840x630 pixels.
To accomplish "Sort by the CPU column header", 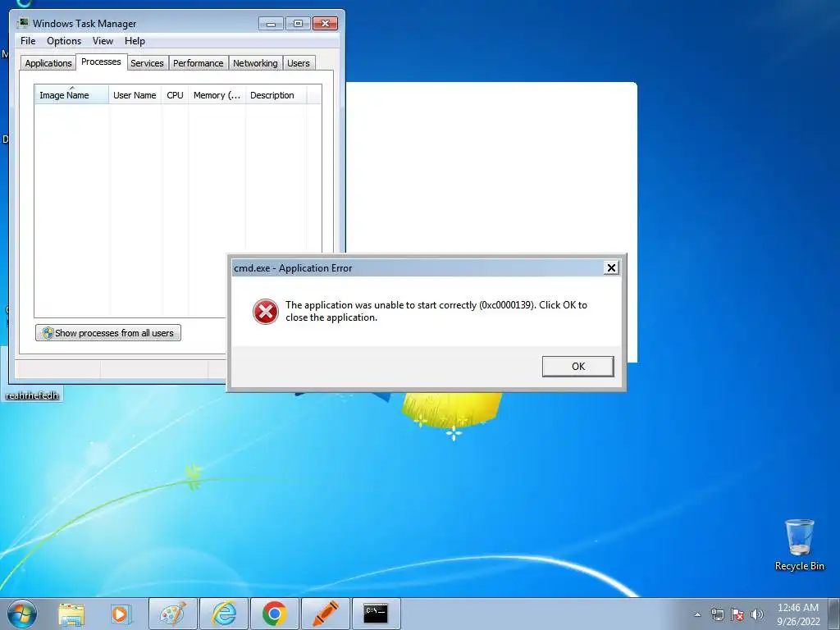I will click(175, 95).
